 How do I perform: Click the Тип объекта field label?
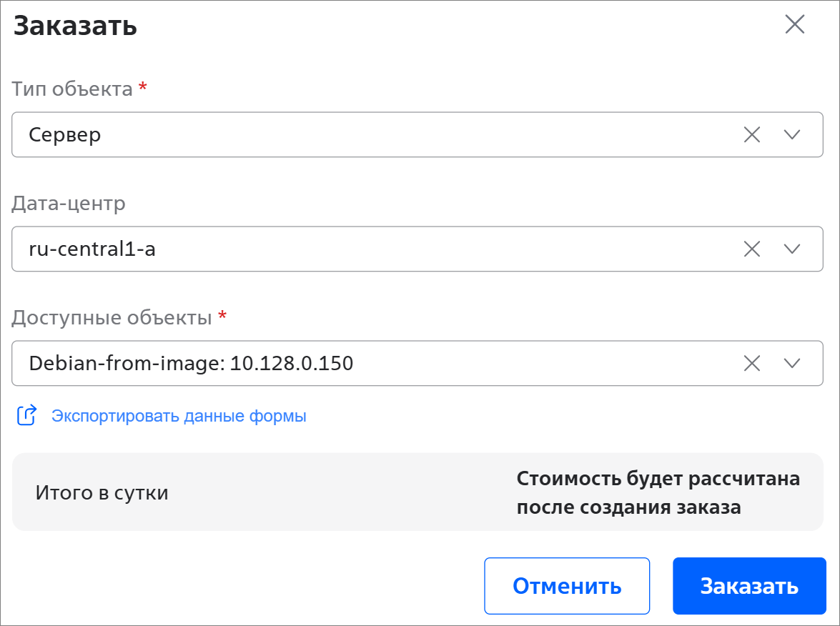(72, 89)
